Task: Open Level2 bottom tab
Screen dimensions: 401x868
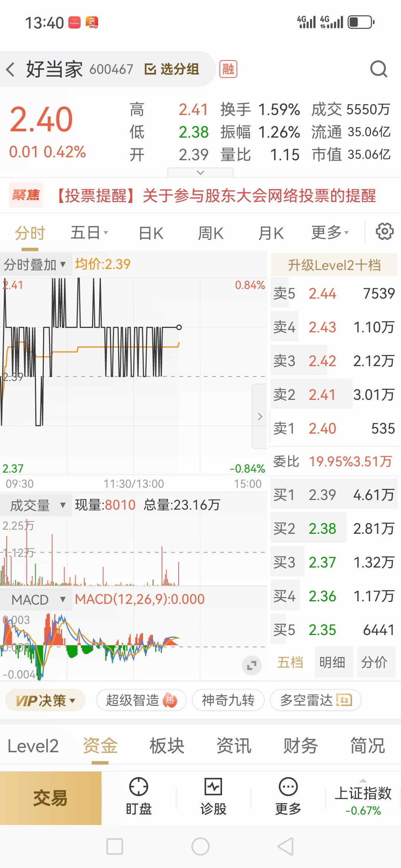Action: [33, 746]
